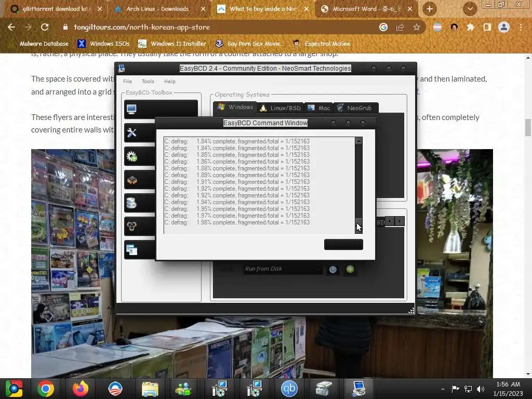Close the Arch Linux - Downloads tab
Screen dimensions: 532x399
[x=203, y=9]
